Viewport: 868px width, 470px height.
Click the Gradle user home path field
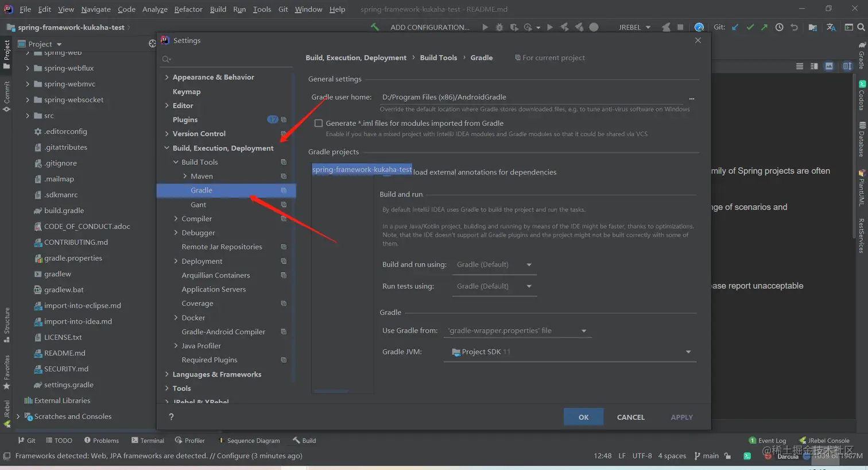[531, 97]
